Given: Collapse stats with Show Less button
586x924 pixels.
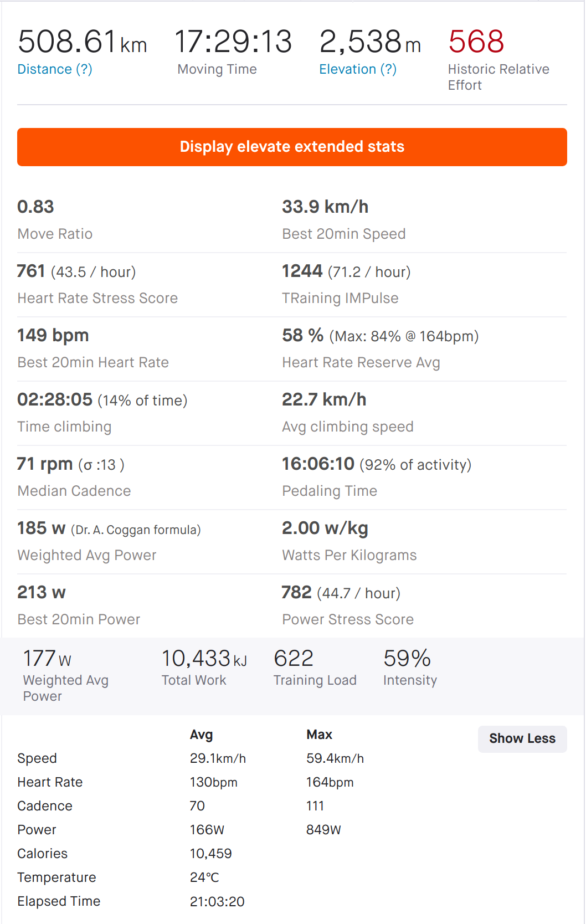Looking at the screenshot, I should [522, 738].
